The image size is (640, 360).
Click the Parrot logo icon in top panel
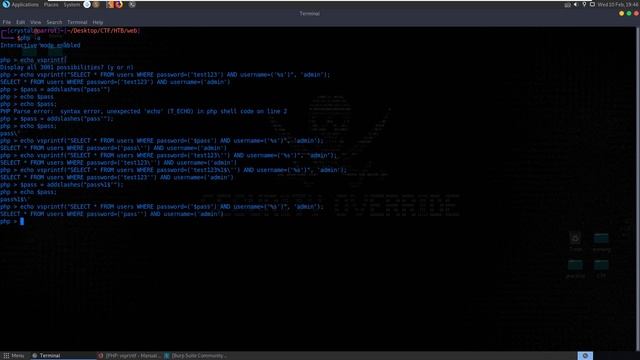point(6,4)
